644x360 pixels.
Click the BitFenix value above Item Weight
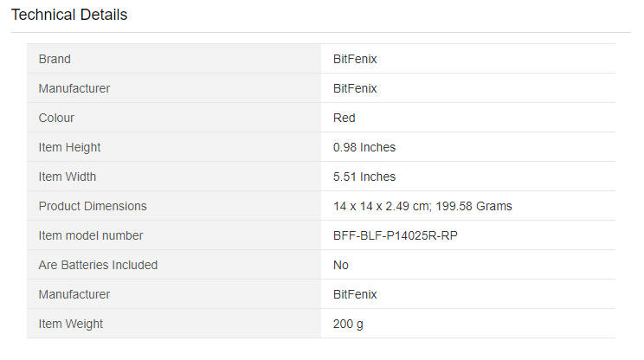(355, 294)
